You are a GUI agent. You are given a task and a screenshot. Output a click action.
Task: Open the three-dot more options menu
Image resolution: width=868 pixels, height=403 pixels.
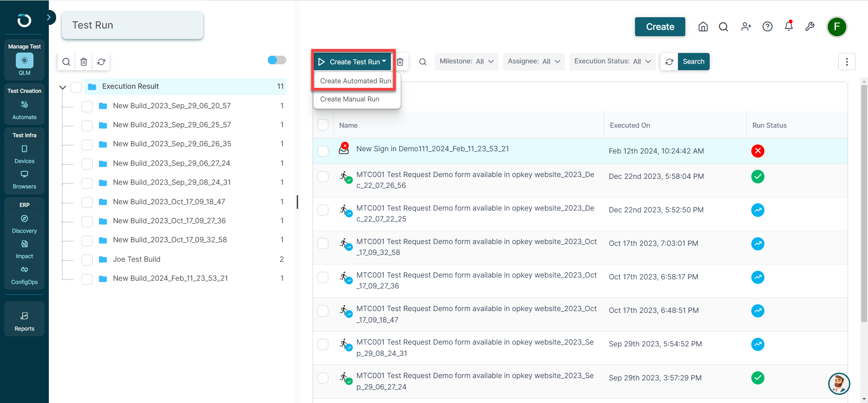[847, 62]
